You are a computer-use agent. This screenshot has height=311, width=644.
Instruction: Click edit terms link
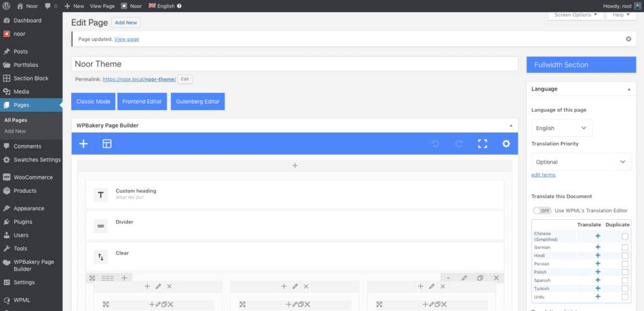click(543, 175)
